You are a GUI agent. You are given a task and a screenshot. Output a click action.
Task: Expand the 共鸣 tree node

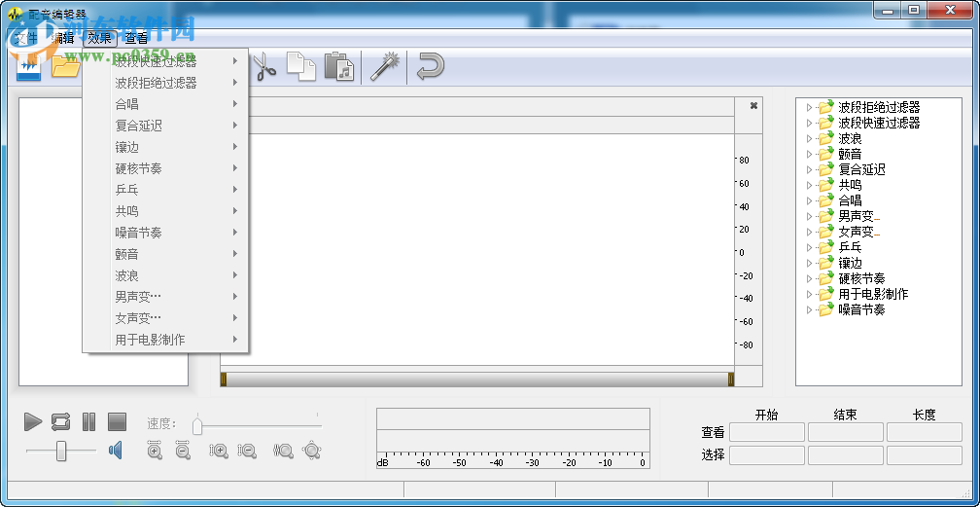810,185
